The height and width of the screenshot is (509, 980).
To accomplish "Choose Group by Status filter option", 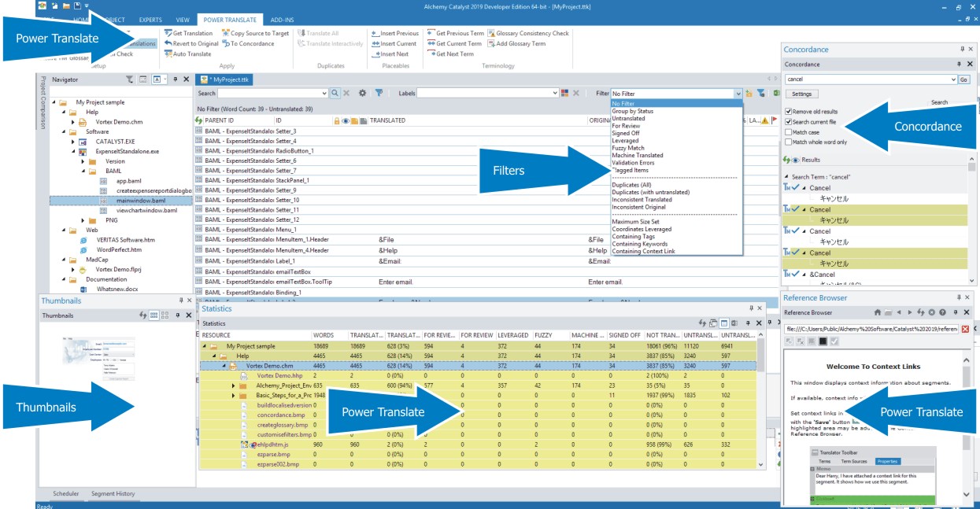I will click(x=632, y=111).
